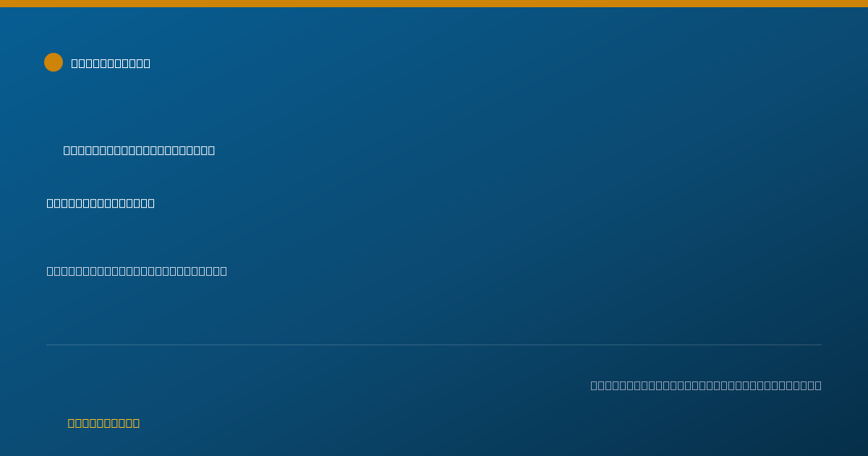Click middle of the indented subtitle line
This screenshot has height=456, width=868.
(139, 150)
